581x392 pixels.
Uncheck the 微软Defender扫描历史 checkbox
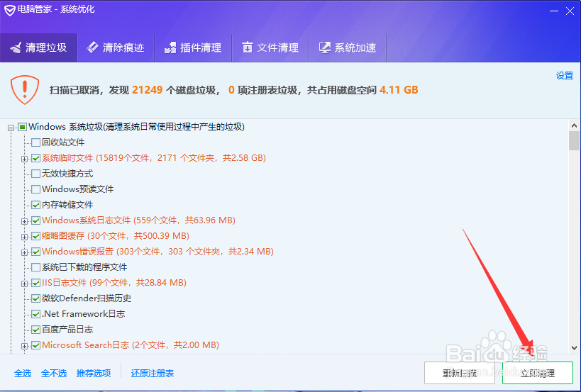(35, 298)
